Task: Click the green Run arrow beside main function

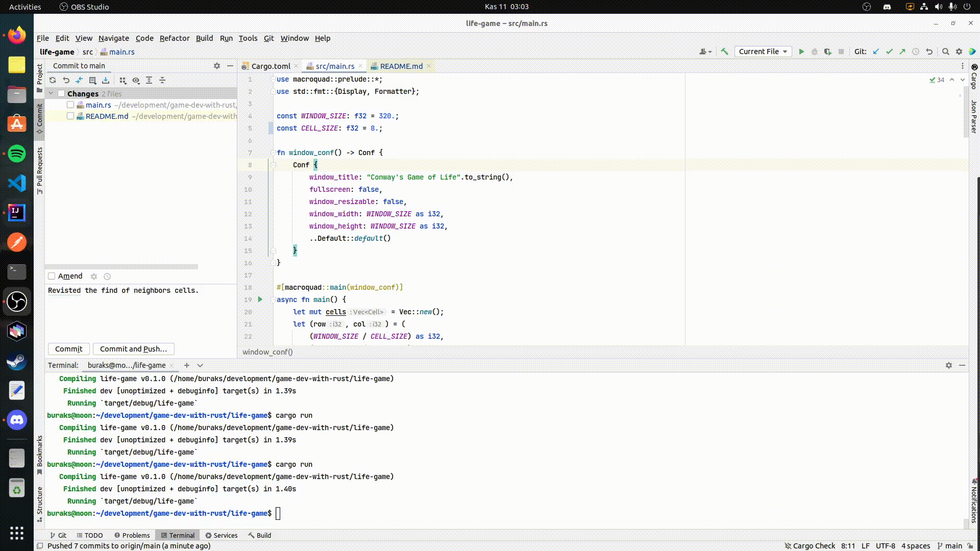Action: [260, 299]
